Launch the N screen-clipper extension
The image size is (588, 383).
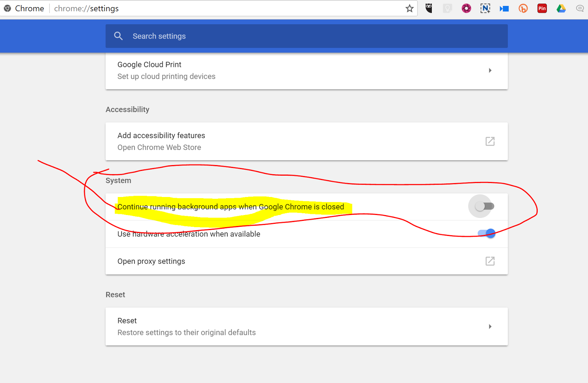[x=485, y=8]
